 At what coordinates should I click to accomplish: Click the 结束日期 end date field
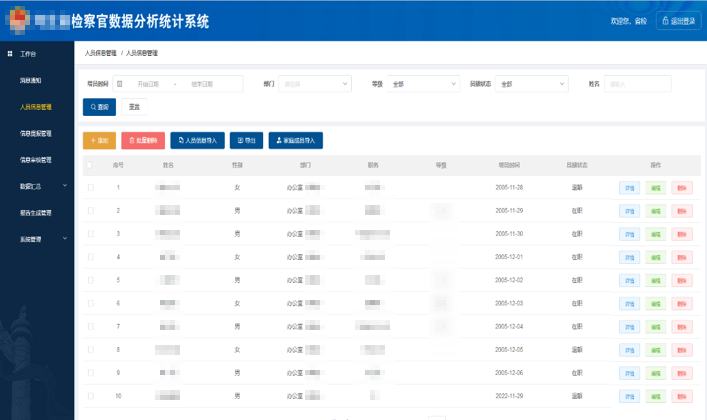click(202, 84)
